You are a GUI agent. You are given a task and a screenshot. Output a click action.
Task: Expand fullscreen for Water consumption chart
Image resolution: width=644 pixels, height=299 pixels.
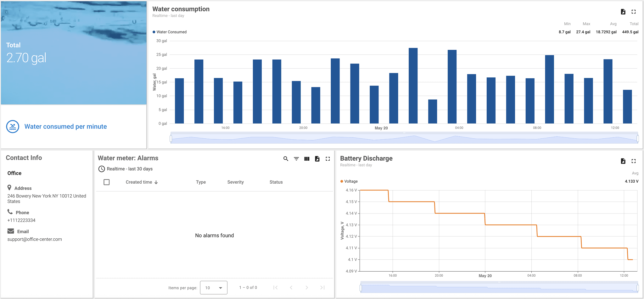coord(634,12)
